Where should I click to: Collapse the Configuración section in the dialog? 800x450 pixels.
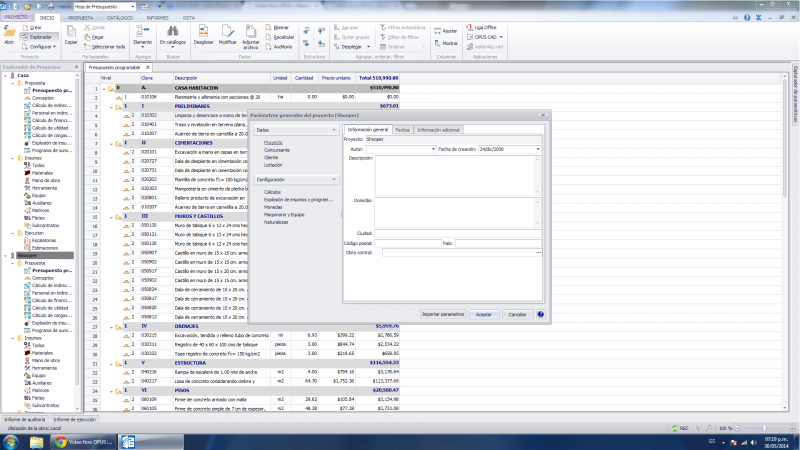336,179
